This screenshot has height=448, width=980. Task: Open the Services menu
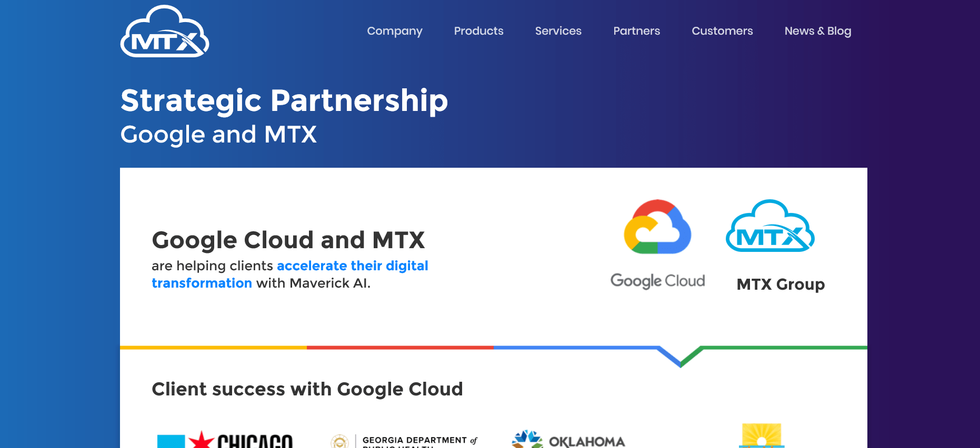558,31
